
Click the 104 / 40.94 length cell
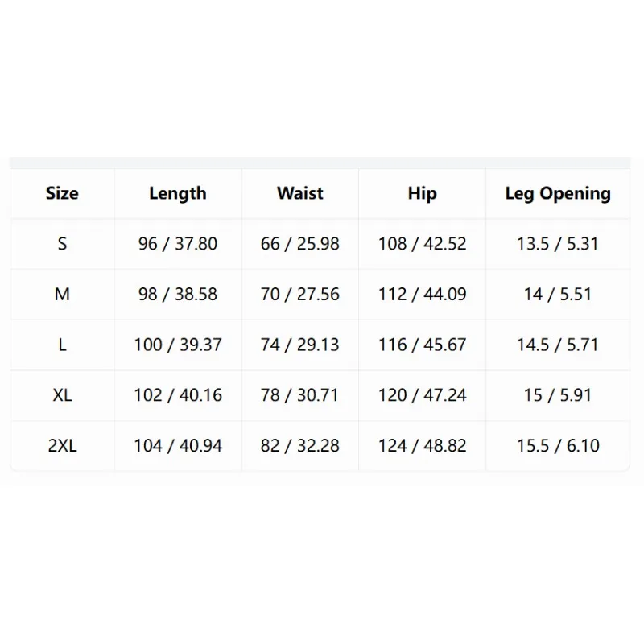click(178, 446)
